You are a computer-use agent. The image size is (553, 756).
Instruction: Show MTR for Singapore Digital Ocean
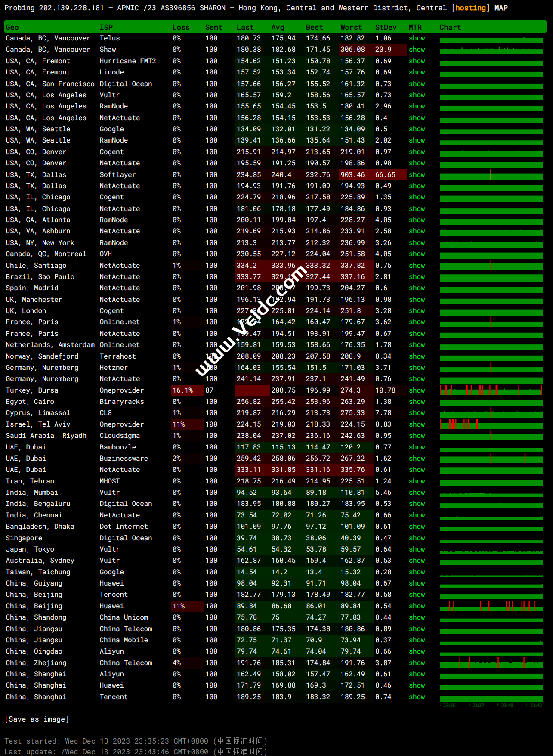point(417,538)
